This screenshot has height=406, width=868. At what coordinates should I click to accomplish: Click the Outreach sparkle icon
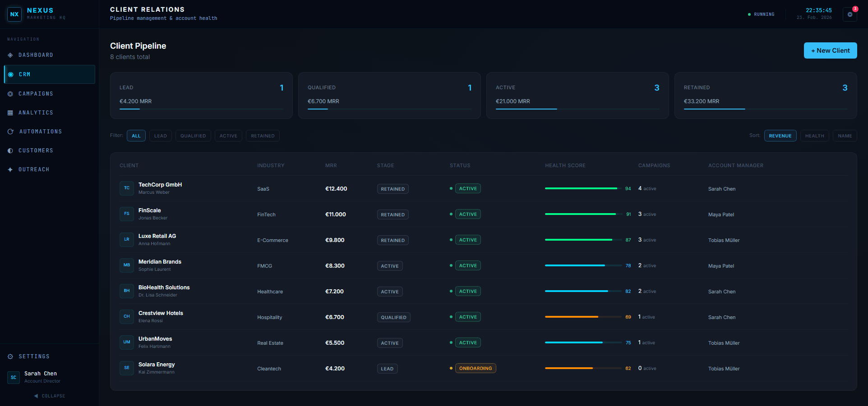[x=10, y=169]
